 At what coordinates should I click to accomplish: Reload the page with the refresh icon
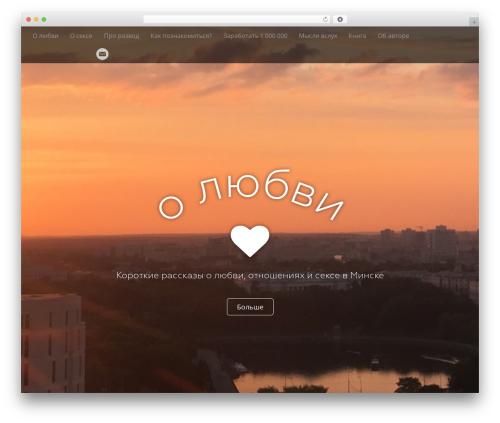(325, 19)
